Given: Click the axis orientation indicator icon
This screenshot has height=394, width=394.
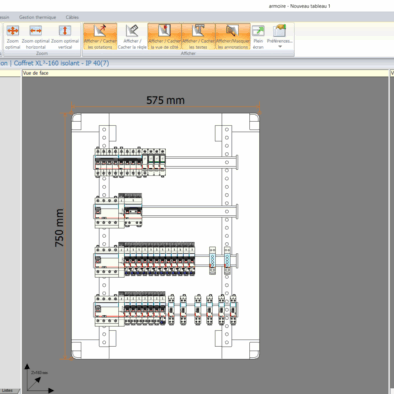Looking at the screenshot, I should (x=38, y=378).
